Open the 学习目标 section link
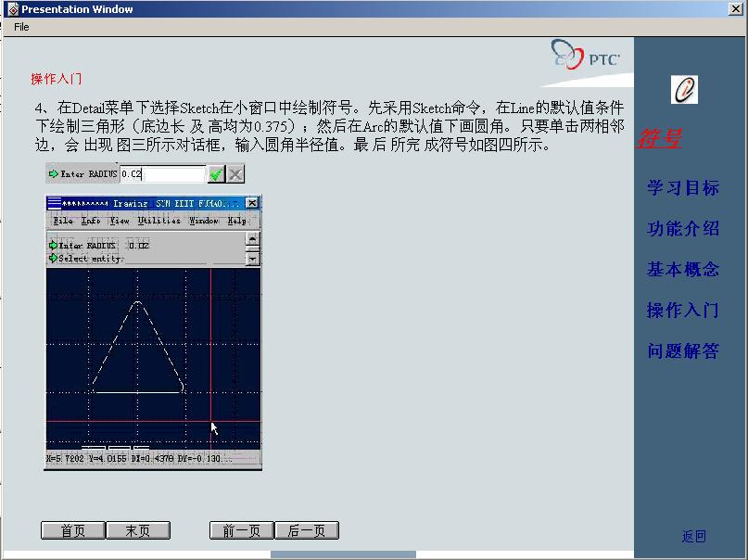Screen dimensions: 748x560 pyautogui.click(x=682, y=188)
